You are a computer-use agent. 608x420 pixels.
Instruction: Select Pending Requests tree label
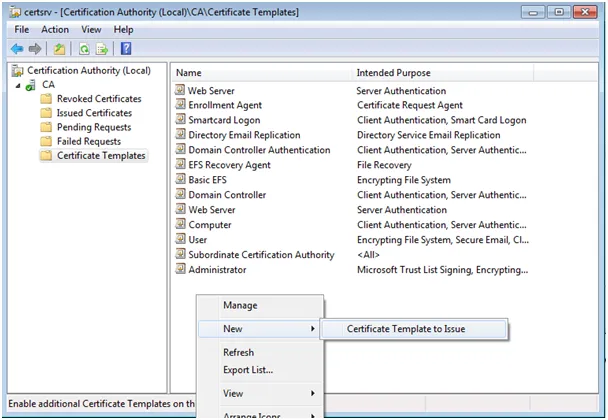click(94, 127)
